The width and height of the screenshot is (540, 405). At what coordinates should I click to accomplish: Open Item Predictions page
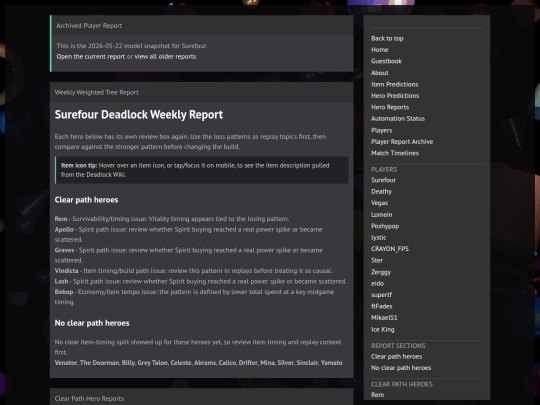tap(395, 84)
